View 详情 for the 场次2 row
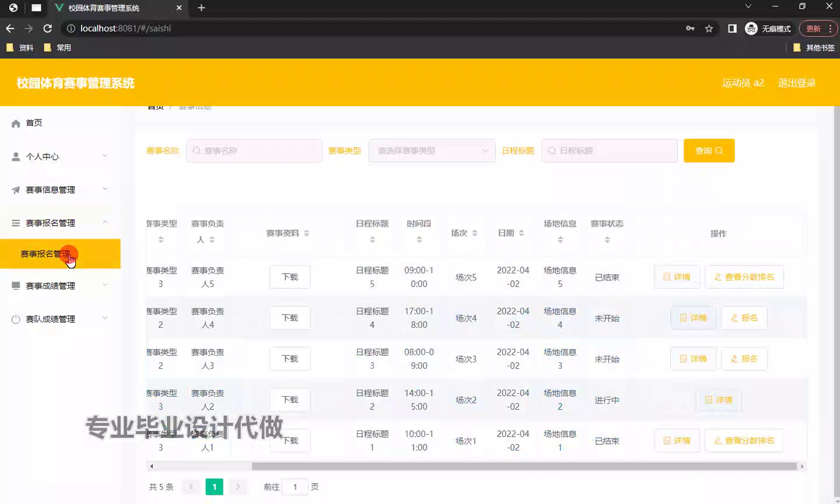The height and width of the screenshot is (504, 840). [719, 400]
